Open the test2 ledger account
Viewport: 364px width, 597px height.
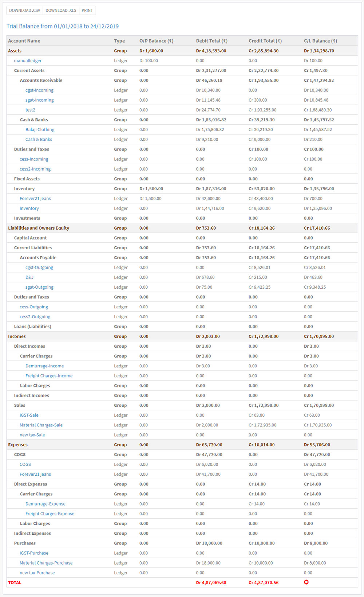30,110
